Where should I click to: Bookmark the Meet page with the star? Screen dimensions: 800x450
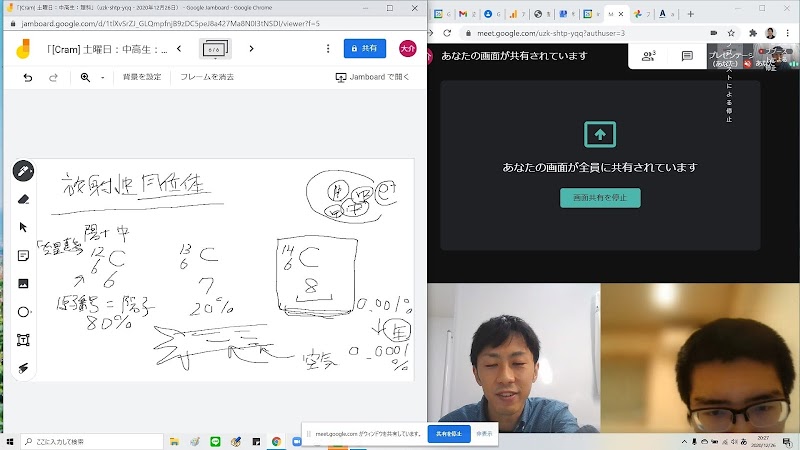731,33
